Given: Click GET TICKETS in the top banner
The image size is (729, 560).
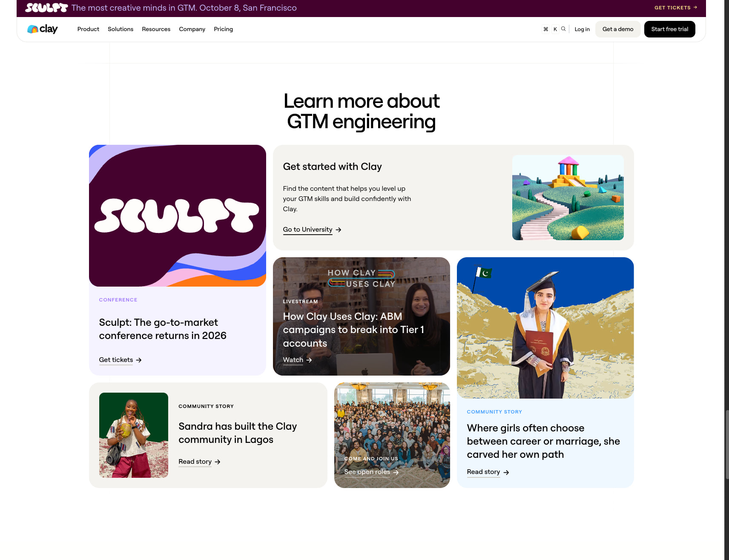Looking at the screenshot, I should coord(676,8).
